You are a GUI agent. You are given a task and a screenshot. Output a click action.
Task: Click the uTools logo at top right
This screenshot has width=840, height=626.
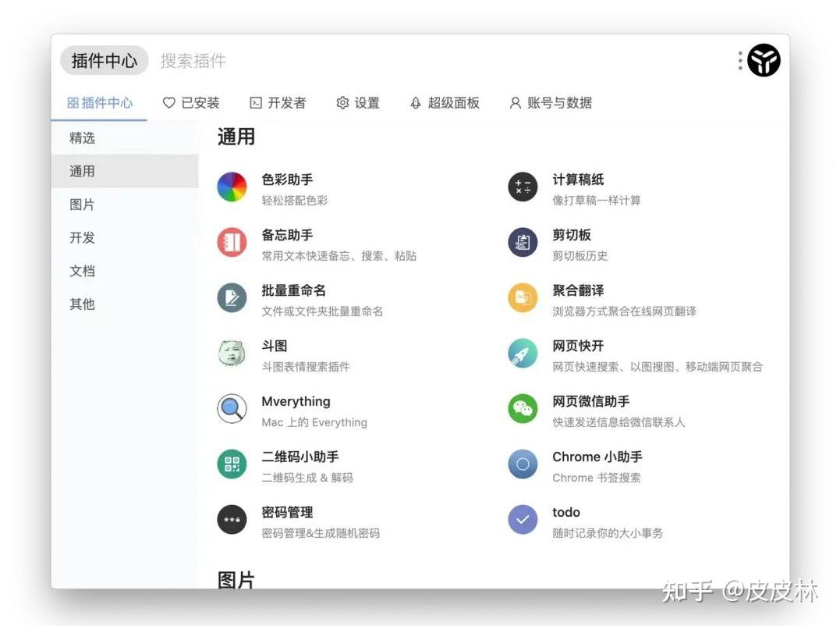764,60
